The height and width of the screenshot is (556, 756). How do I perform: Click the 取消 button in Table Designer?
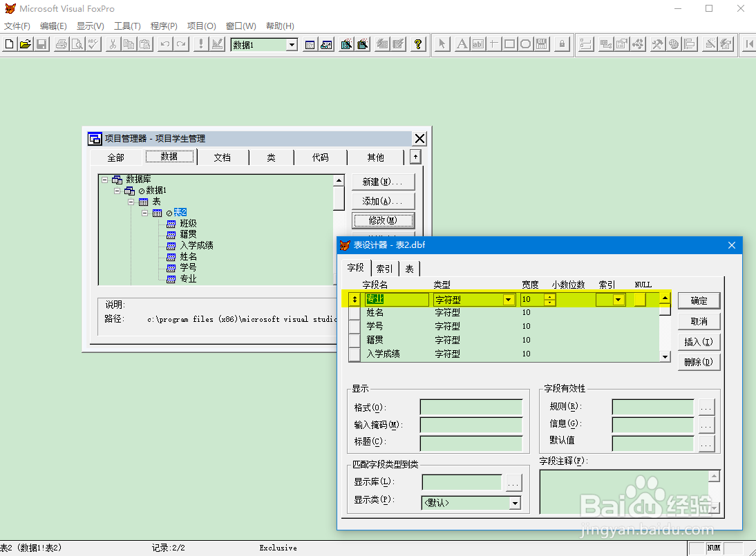[x=699, y=321]
